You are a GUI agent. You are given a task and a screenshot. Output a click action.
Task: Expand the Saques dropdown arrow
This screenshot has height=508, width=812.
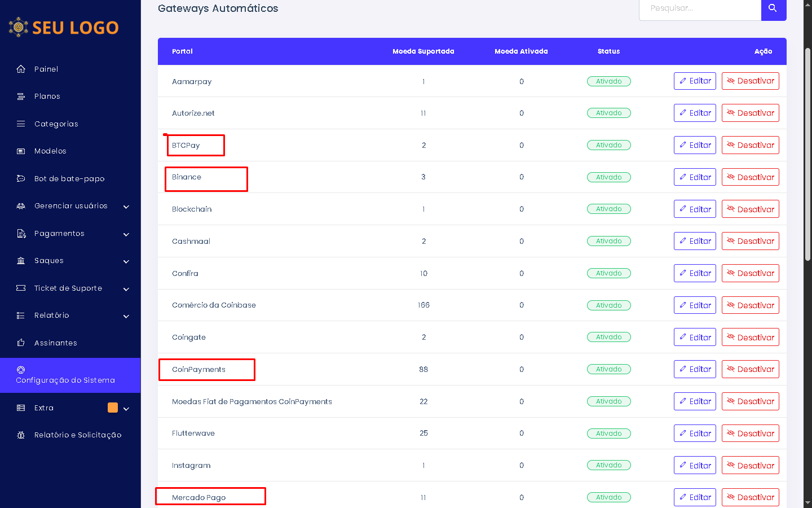click(x=126, y=261)
